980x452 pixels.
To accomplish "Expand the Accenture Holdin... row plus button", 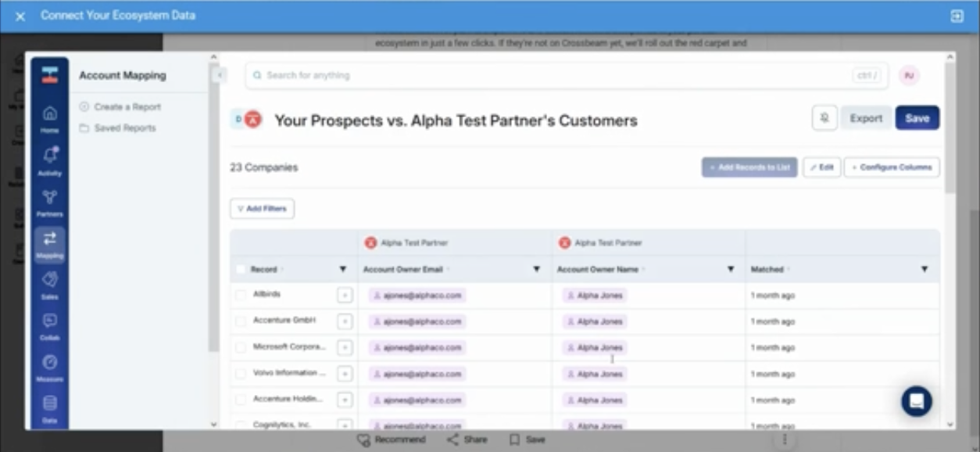I will [345, 400].
